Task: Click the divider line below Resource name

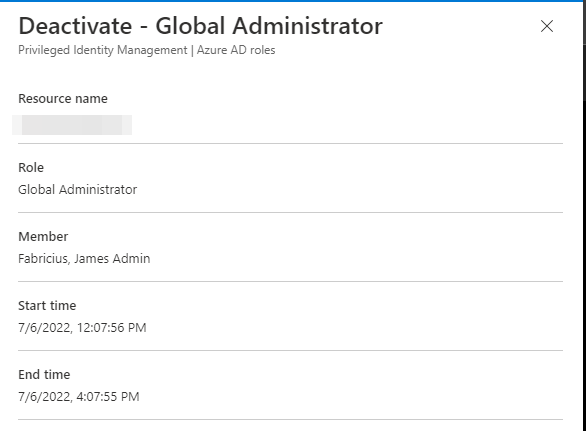Action: [290, 143]
